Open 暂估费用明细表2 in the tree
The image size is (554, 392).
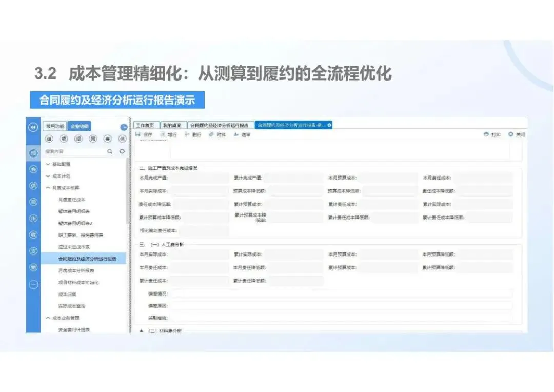click(75, 223)
